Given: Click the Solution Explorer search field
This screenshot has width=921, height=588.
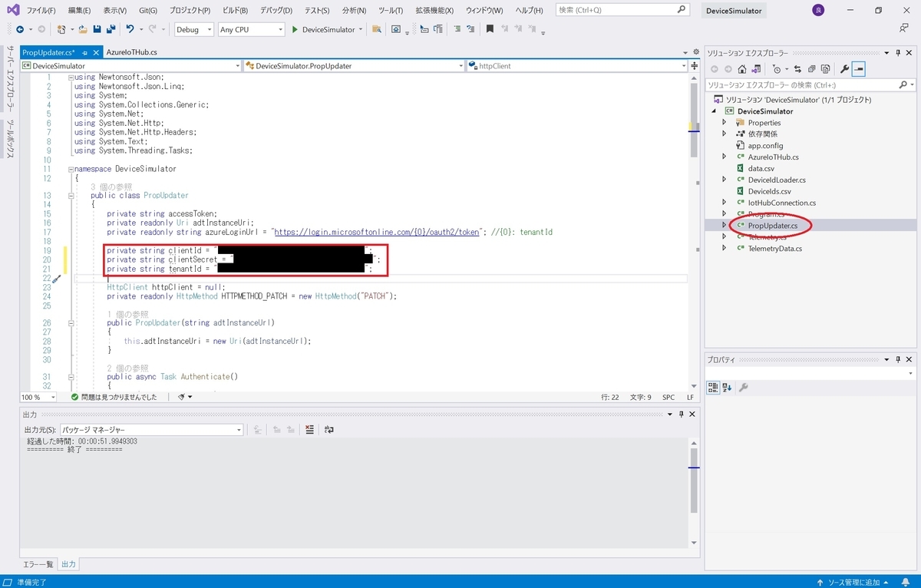Looking at the screenshot, I should pos(810,85).
